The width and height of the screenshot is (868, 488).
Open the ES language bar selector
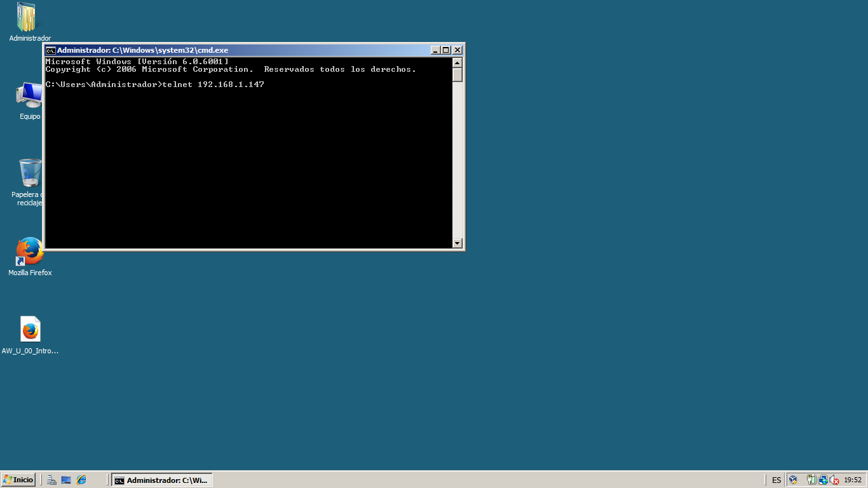pos(776,480)
